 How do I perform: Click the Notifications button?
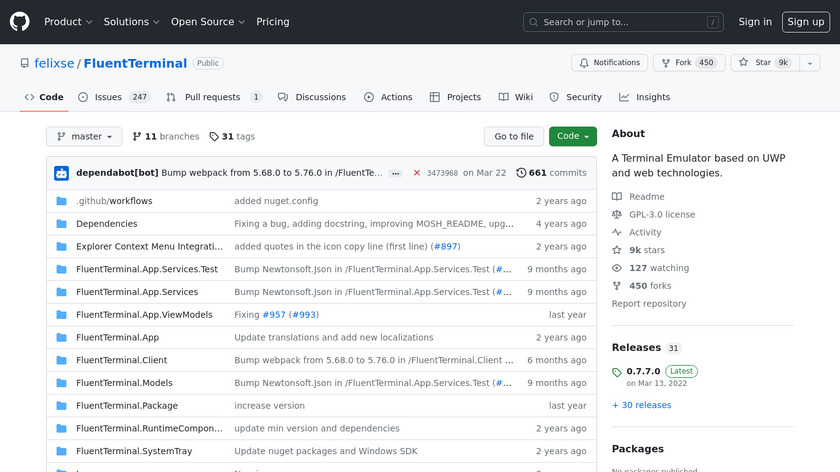(x=609, y=63)
